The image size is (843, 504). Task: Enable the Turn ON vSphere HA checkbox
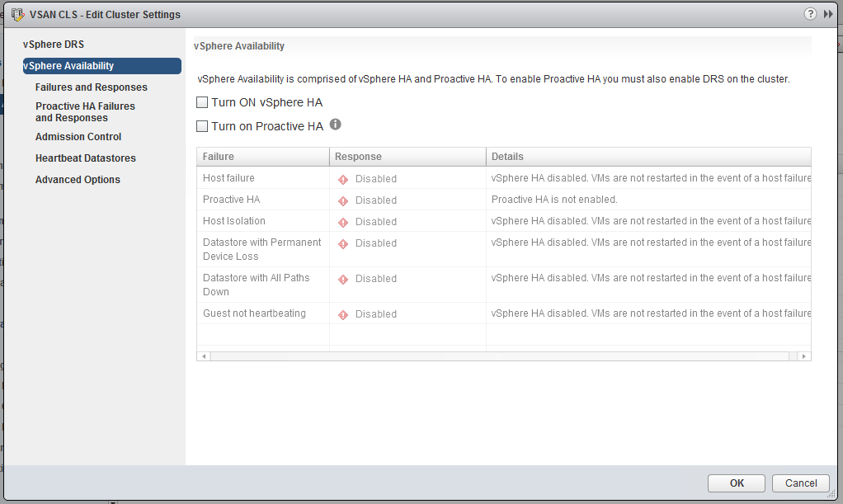coord(202,102)
